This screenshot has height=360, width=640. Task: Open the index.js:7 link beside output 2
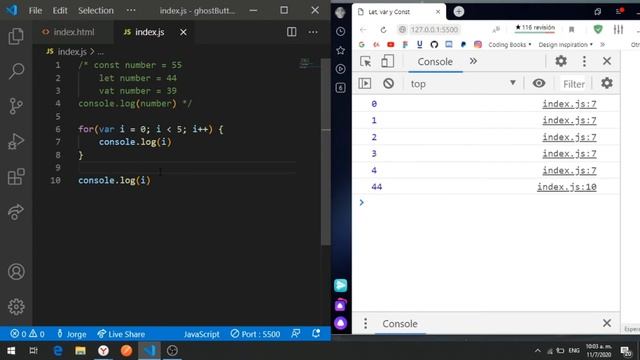[569, 137]
